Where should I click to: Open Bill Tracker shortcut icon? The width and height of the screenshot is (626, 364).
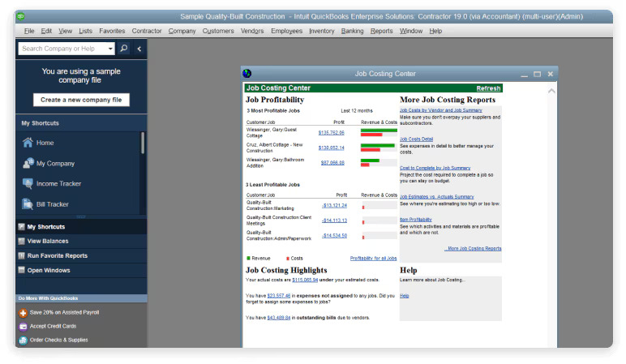(x=28, y=204)
